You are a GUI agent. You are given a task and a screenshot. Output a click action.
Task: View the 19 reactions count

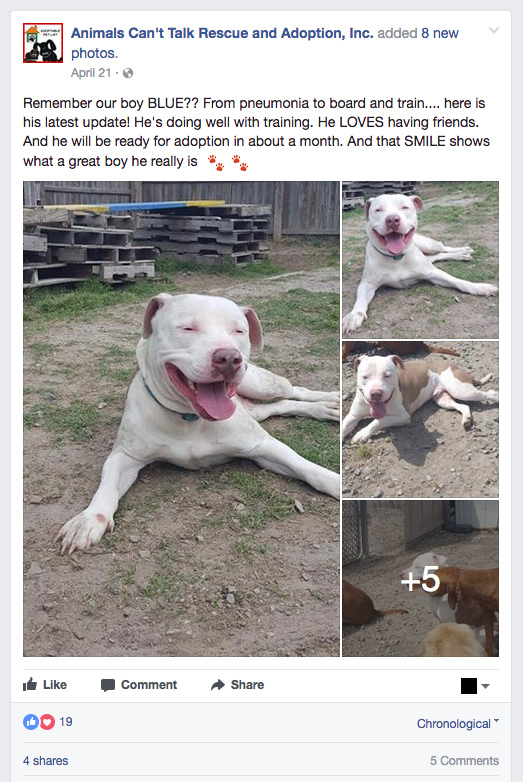click(66, 722)
